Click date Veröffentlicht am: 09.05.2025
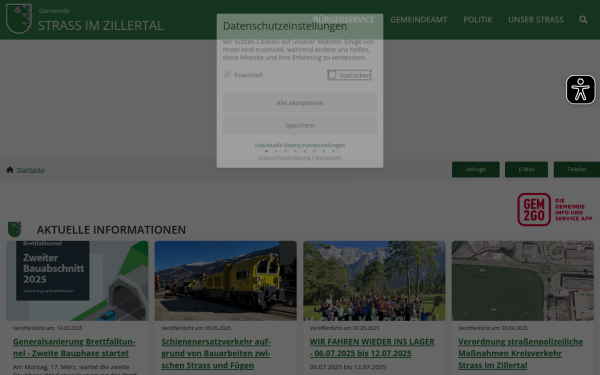 click(196, 328)
